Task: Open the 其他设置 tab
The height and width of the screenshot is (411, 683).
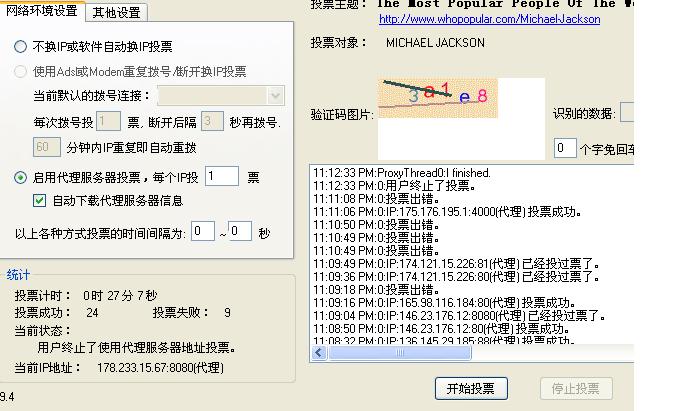Action: pos(116,13)
